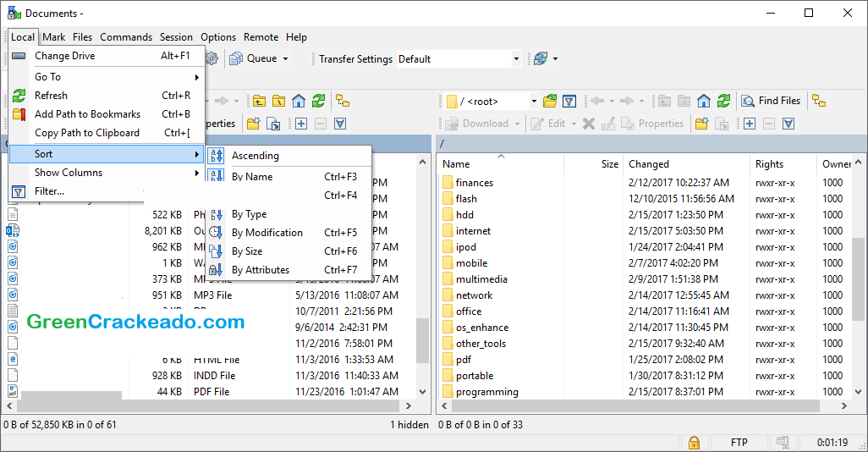Screen dimensions: 868x452
Task: Expand the Show Columns submenu
Action: (107, 173)
